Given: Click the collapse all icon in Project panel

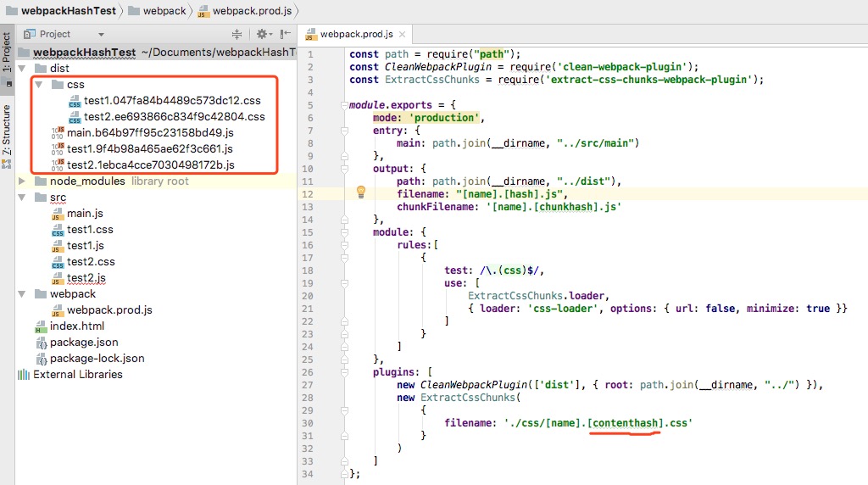Looking at the screenshot, I should (237, 34).
